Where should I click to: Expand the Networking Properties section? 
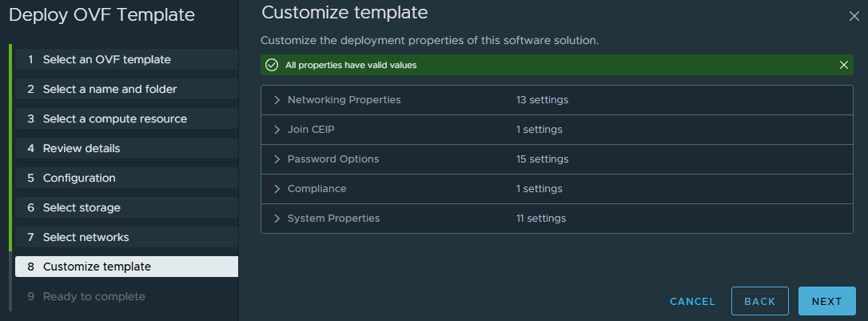tap(277, 100)
